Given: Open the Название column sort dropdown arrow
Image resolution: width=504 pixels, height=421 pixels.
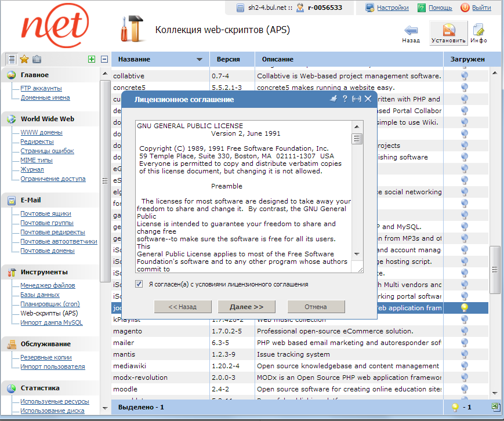Looking at the screenshot, I should pyautogui.click(x=200, y=60).
